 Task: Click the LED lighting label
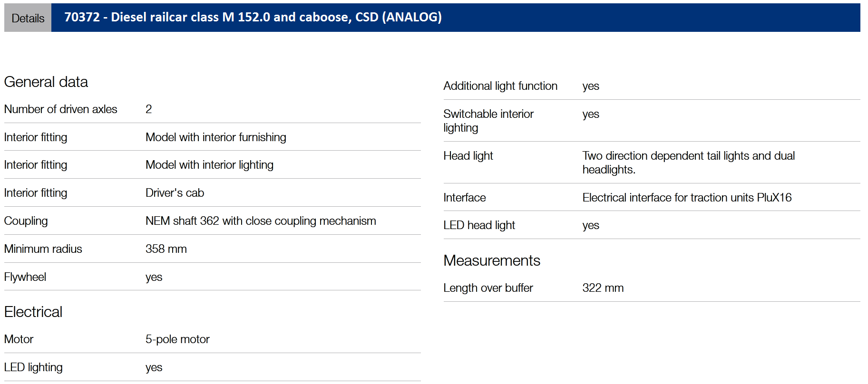(x=33, y=367)
